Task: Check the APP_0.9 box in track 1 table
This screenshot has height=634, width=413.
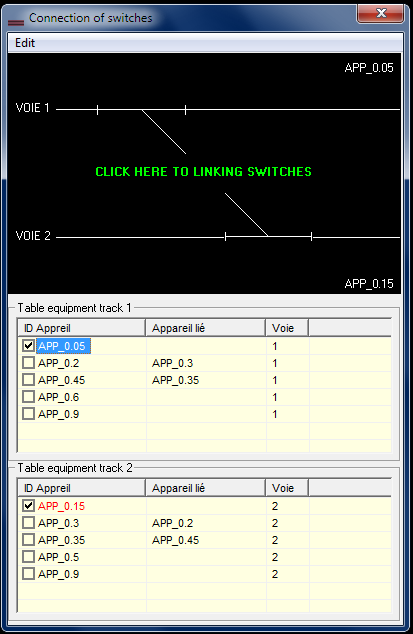Action: [28, 414]
